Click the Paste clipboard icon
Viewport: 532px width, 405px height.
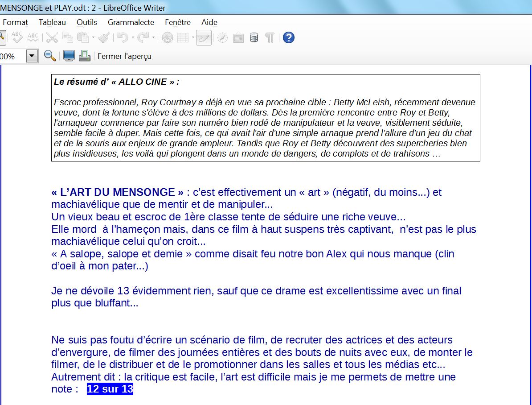83,37
